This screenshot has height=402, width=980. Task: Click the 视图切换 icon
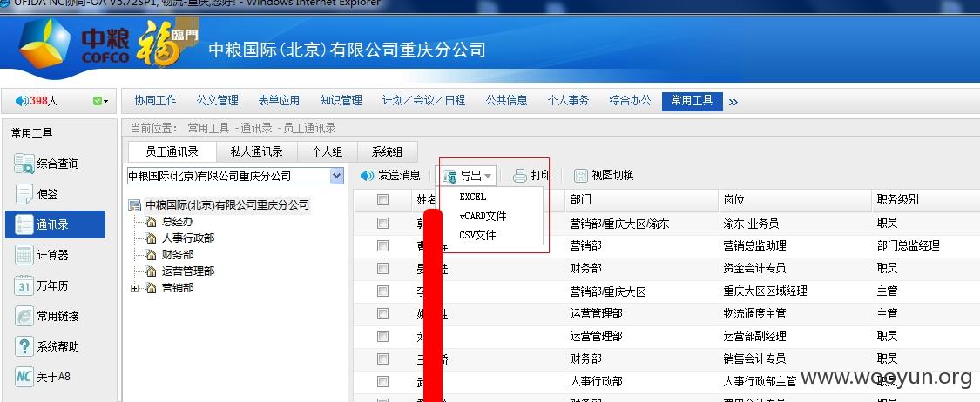tap(581, 176)
